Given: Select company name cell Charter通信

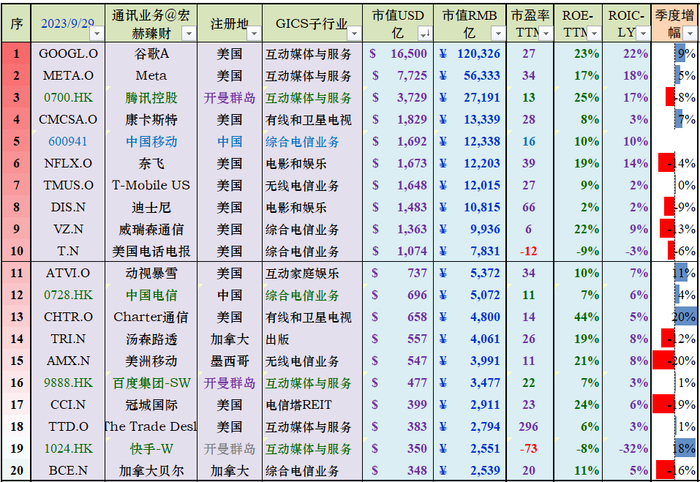Looking at the screenshot, I should point(151,316).
